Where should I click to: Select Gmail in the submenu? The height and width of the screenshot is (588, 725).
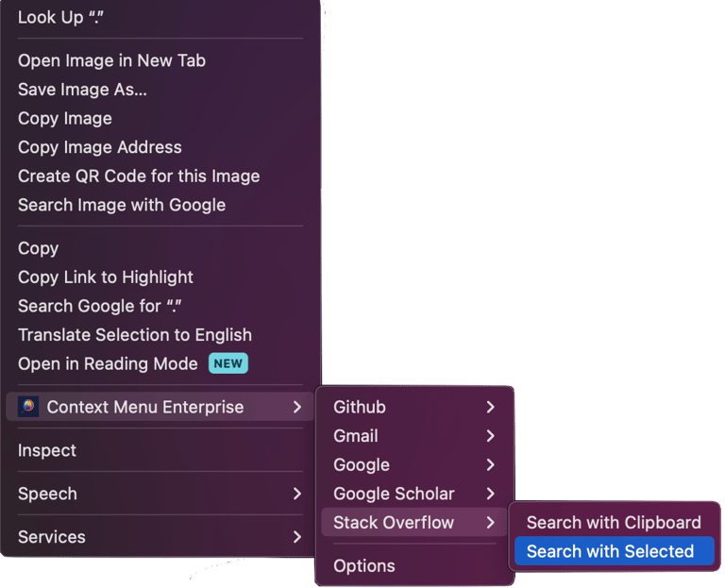(x=414, y=436)
